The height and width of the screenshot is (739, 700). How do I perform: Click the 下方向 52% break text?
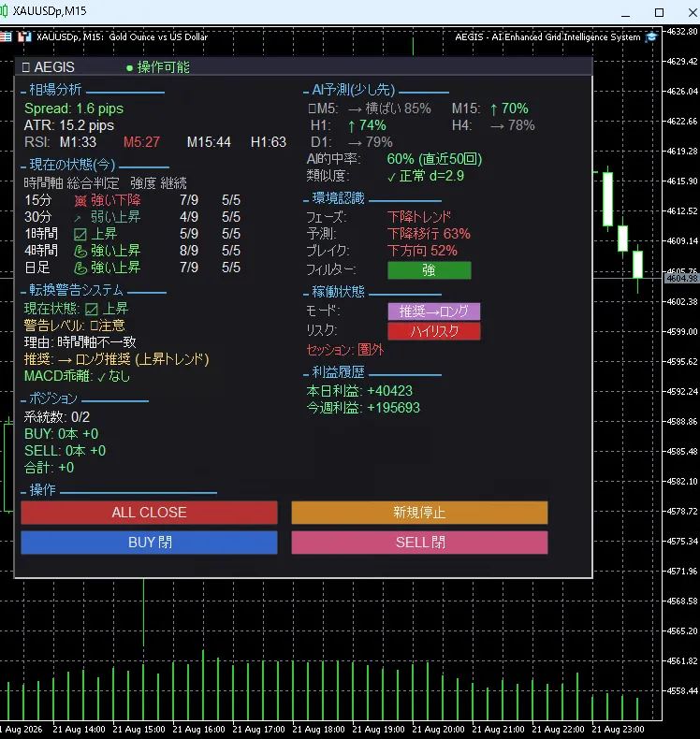[422, 252]
